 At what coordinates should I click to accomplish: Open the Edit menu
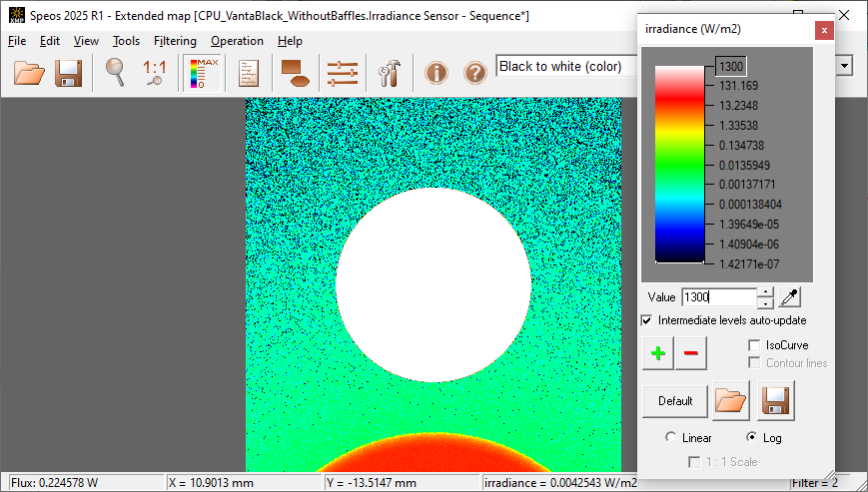click(x=50, y=41)
